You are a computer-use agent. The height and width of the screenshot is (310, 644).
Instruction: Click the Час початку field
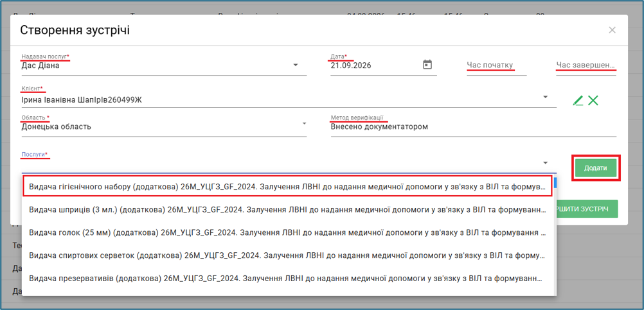tap(497, 65)
